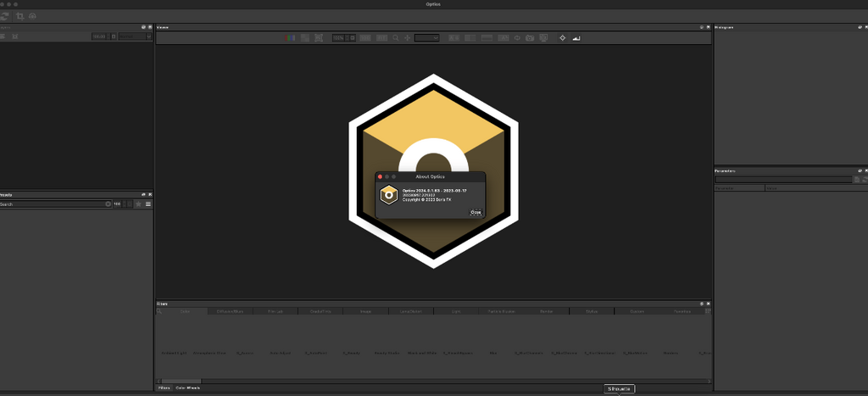Choose the Beauty Studio filter
The height and width of the screenshot is (396, 868).
[x=387, y=353]
